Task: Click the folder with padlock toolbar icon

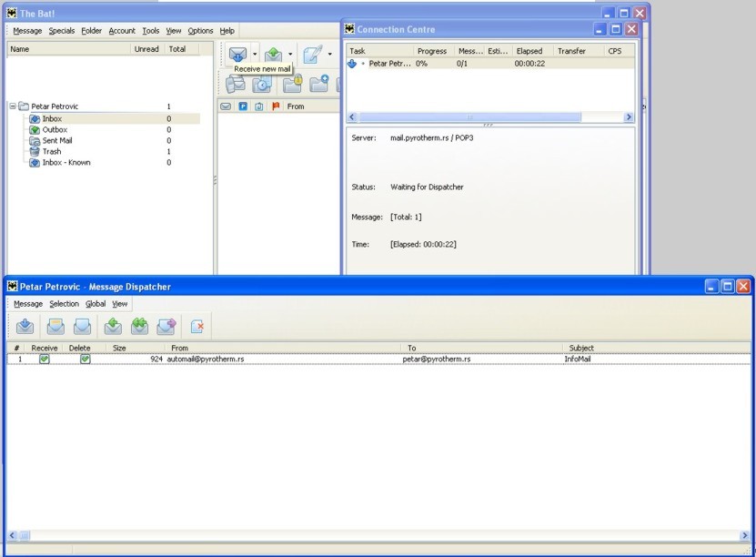Action: pos(292,84)
